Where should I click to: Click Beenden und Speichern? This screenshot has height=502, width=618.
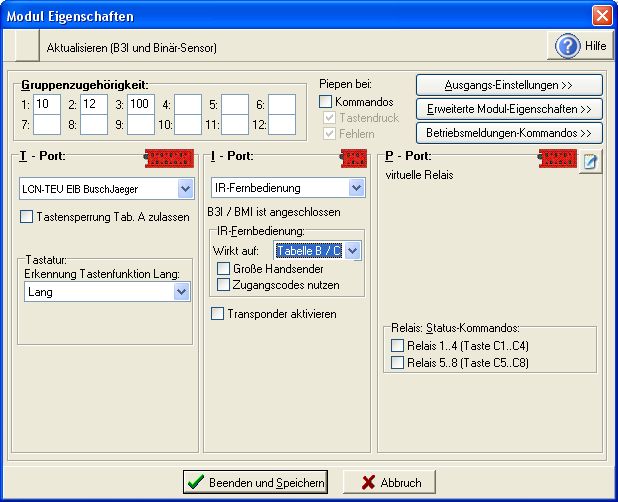255,482
